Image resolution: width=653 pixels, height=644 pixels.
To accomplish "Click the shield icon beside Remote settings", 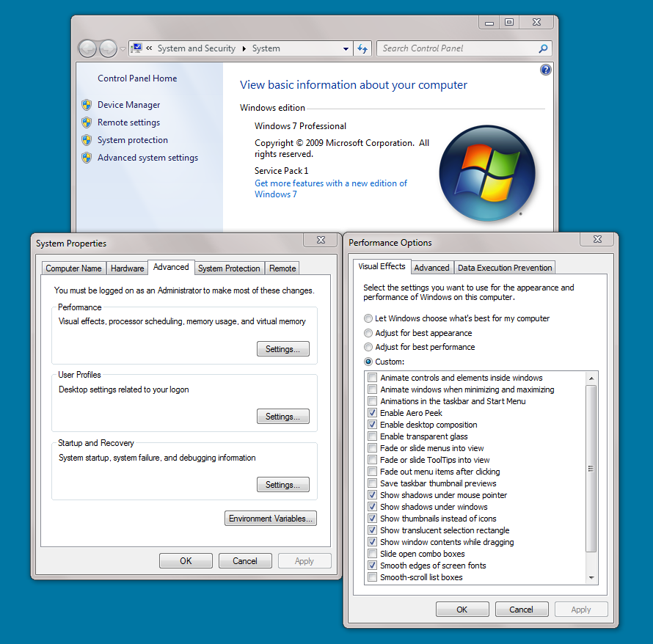I will pyautogui.click(x=87, y=122).
